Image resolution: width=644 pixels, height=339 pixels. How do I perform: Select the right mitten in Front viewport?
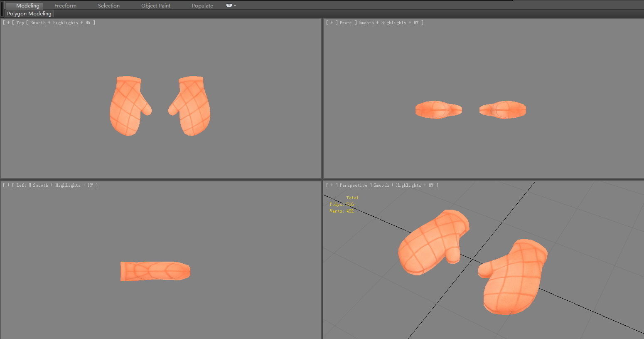(x=503, y=110)
